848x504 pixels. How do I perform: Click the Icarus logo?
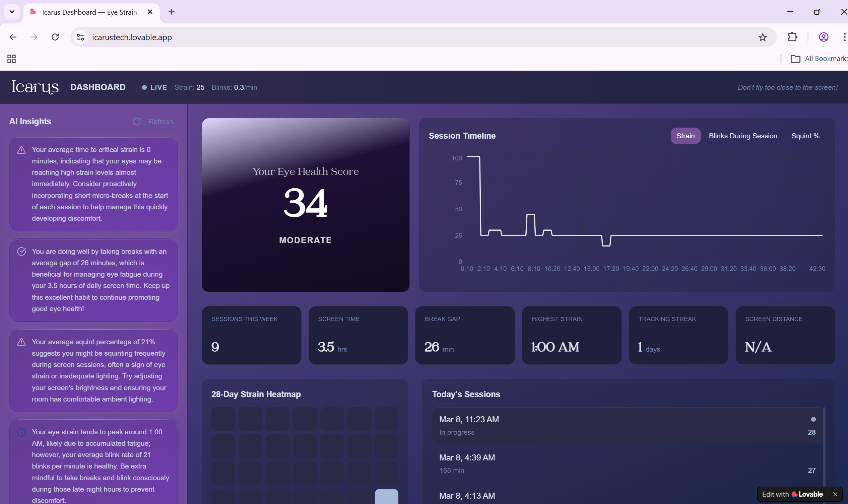(35, 87)
